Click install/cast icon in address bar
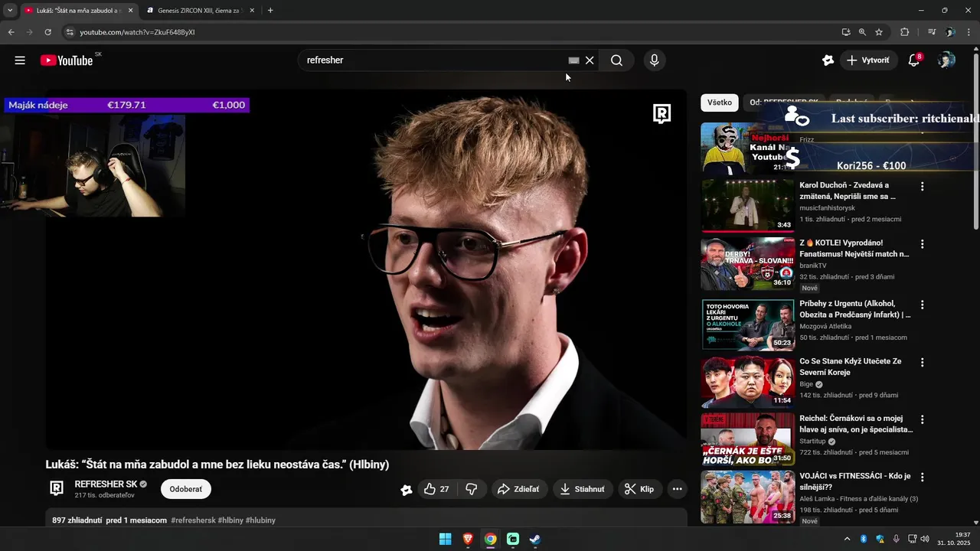The width and height of the screenshot is (980, 551). [x=846, y=32]
